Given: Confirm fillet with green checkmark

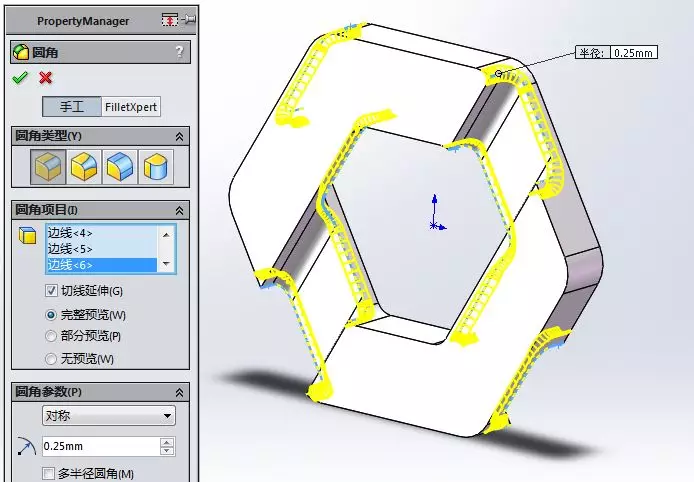Looking at the screenshot, I should coord(20,78).
